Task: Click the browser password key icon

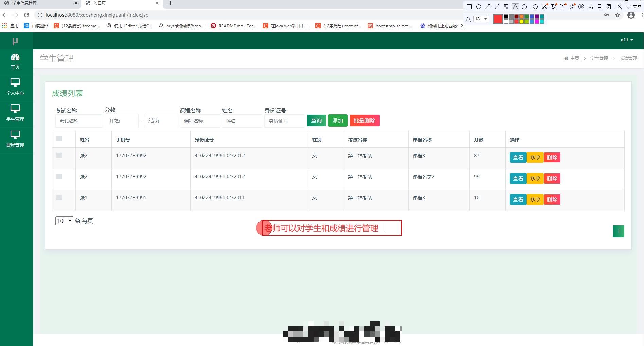Action: coord(607,15)
